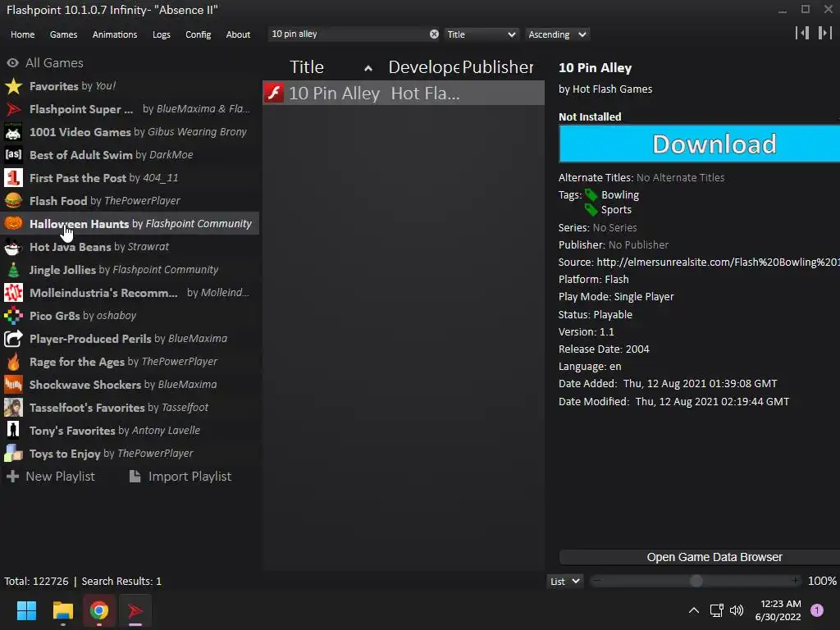
Task: Open the About tab
Action: point(238,34)
